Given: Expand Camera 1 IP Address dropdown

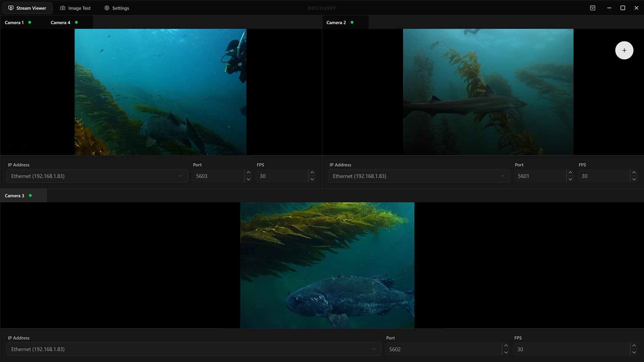Looking at the screenshot, I should coord(181,176).
